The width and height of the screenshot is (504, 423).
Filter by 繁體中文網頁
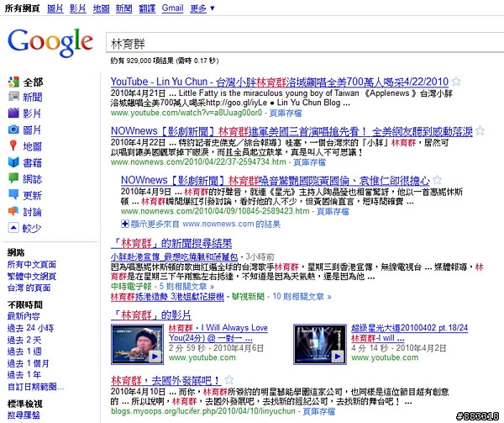[x=32, y=276]
